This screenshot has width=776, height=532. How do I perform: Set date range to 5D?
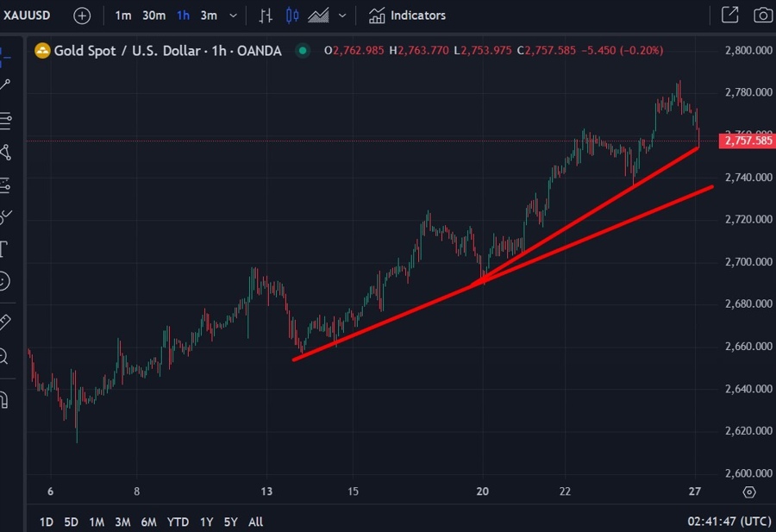pyautogui.click(x=72, y=522)
